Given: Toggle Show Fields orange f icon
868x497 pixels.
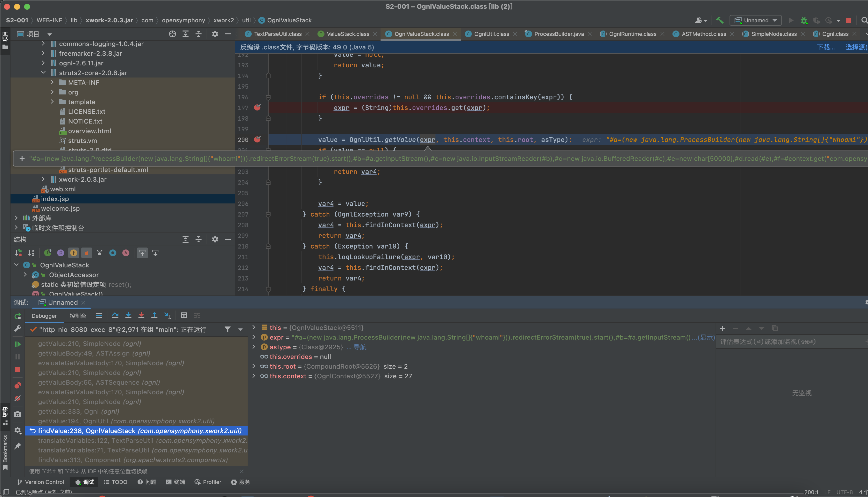Looking at the screenshot, I should [73, 253].
